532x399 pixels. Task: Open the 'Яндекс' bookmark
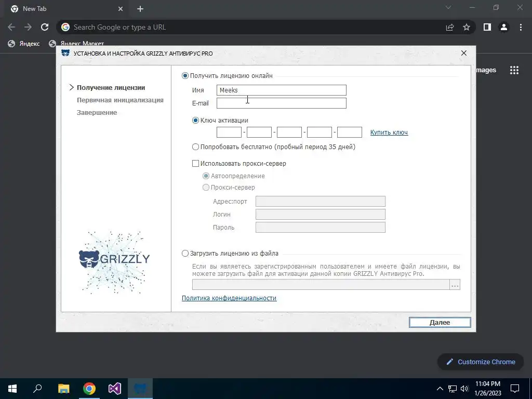click(x=24, y=44)
